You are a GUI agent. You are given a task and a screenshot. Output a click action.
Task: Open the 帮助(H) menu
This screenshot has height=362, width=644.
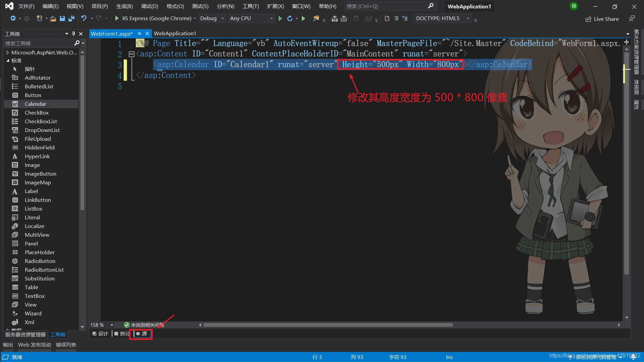[327, 6]
